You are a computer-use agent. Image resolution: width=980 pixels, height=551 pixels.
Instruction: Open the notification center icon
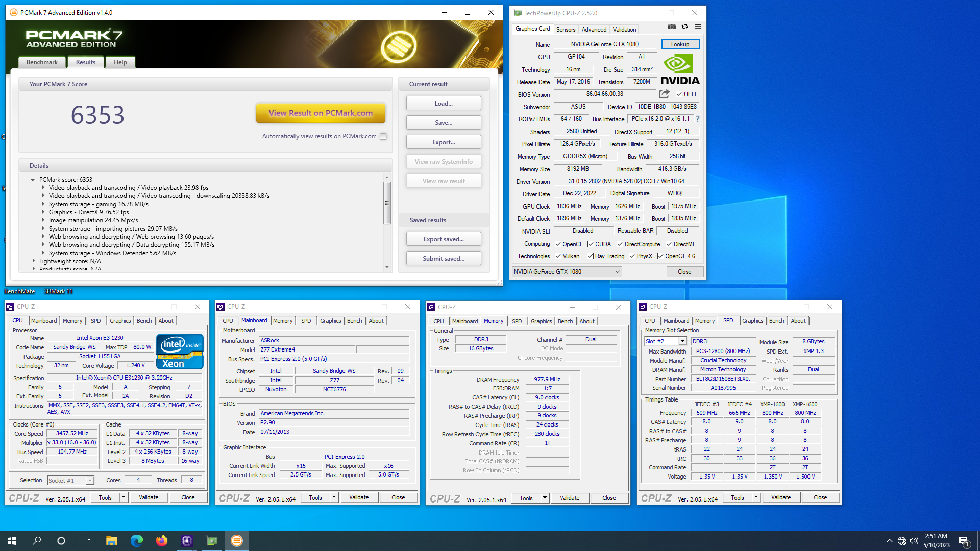(x=964, y=541)
